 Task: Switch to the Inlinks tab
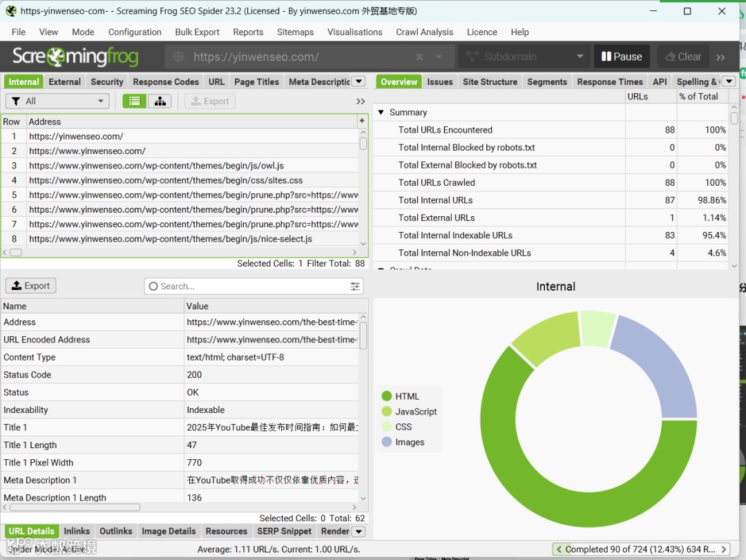click(77, 531)
